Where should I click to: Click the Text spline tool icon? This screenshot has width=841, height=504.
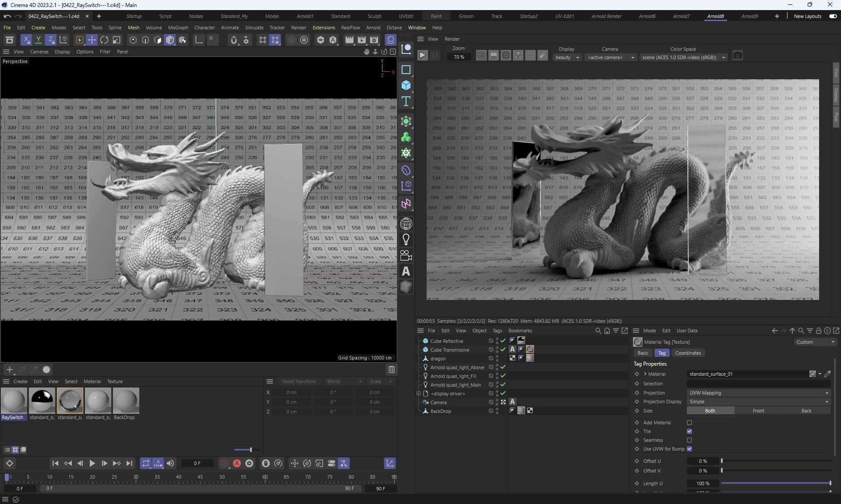[x=406, y=102]
